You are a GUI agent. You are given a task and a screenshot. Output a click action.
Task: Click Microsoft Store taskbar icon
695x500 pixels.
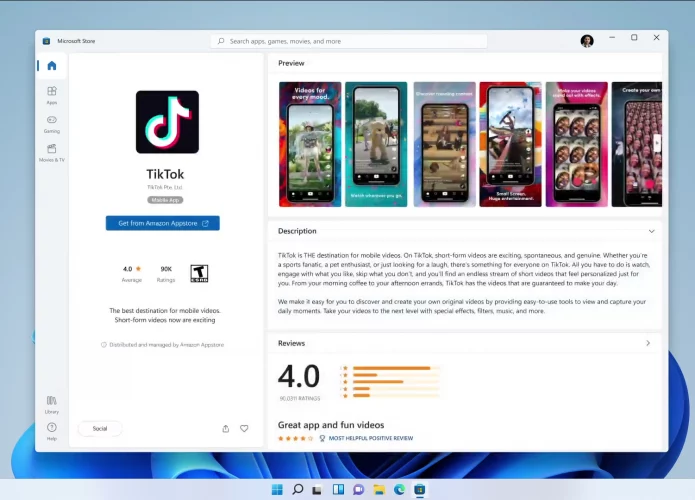[x=420, y=489]
